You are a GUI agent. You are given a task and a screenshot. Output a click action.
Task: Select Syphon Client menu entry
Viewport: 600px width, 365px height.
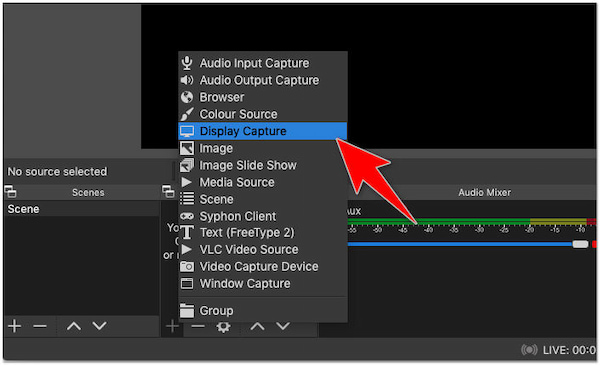[263, 216]
